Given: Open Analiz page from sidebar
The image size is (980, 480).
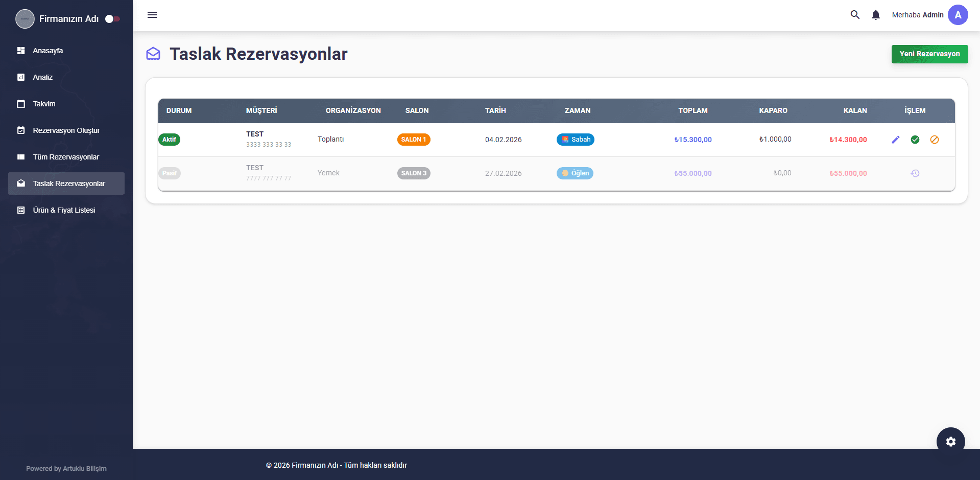Looking at the screenshot, I should 43,77.
